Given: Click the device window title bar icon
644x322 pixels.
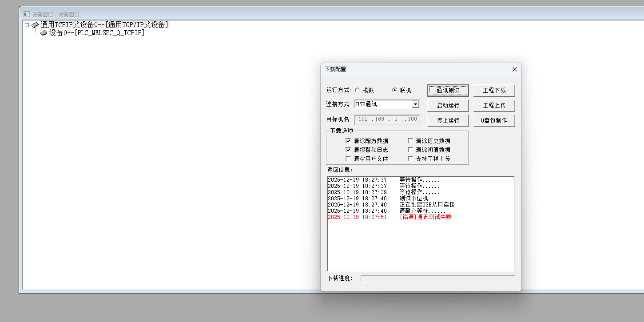Looking at the screenshot, I should tap(26, 14).
